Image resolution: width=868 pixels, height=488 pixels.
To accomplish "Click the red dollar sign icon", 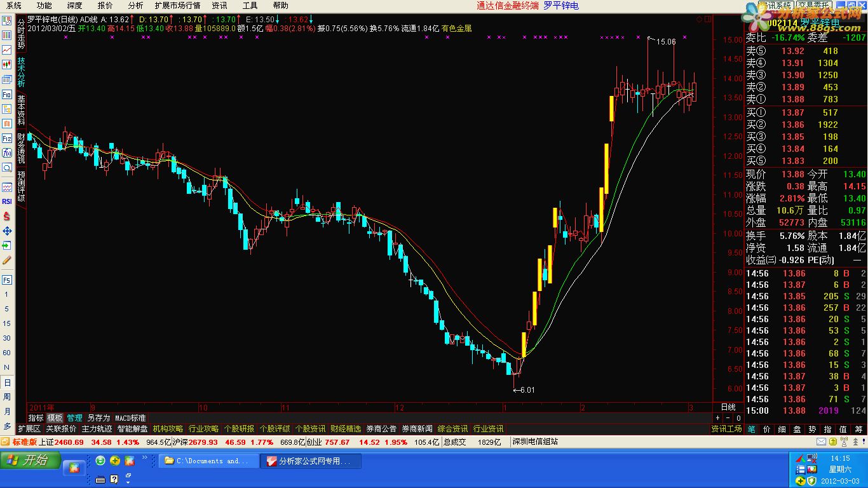I will tap(7, 217).
